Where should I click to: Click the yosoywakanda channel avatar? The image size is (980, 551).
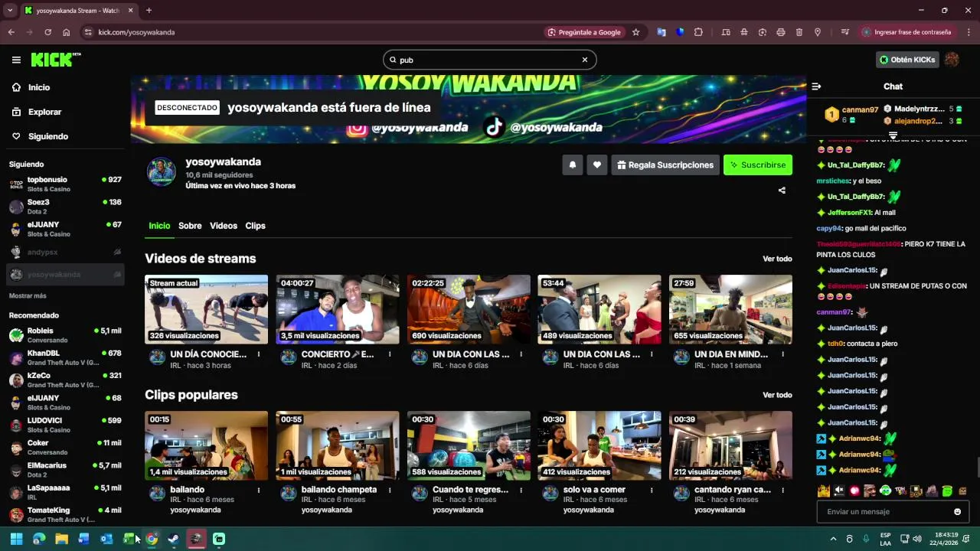[162, 172]
